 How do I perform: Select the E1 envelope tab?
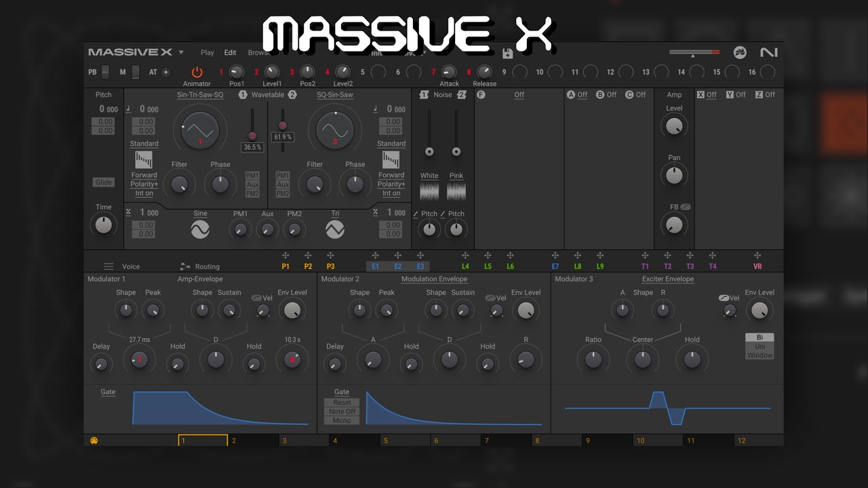tap(376, 266)
